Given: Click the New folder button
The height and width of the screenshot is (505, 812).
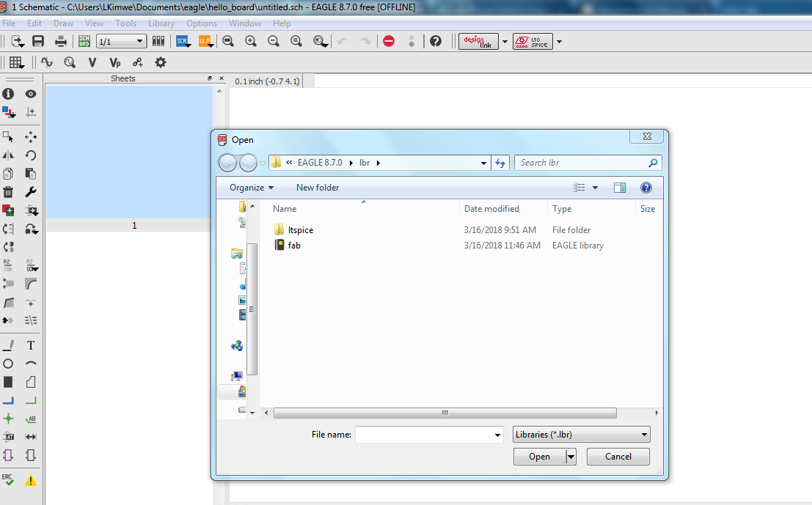Looking at the screenshot, I should (x=318, y=188).
